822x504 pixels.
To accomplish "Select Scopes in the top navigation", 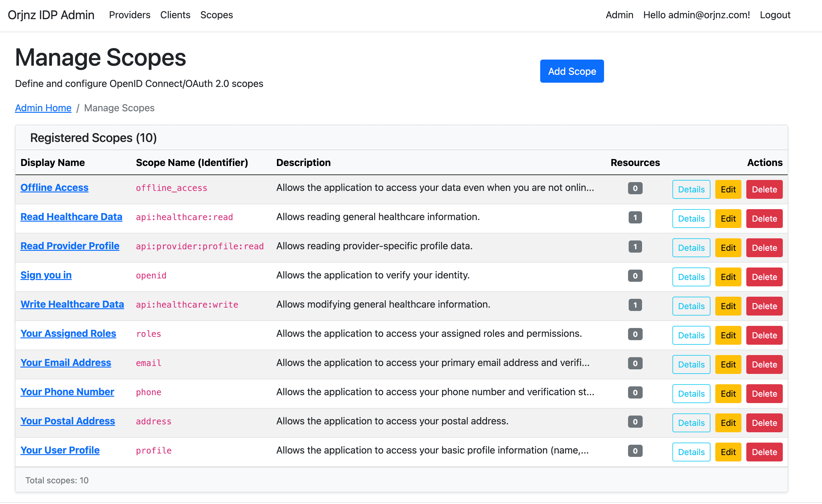I will tap(216, 15).
